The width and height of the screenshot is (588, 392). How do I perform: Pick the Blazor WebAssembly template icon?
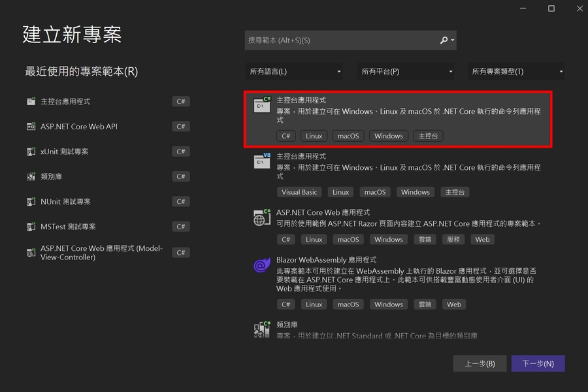[x=260, y=265]
